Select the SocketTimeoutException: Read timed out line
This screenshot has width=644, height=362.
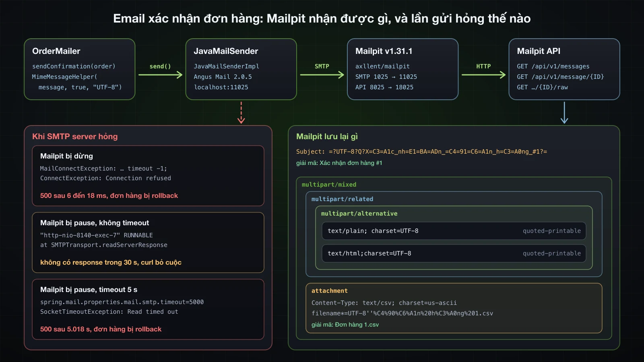coord(109,312)
